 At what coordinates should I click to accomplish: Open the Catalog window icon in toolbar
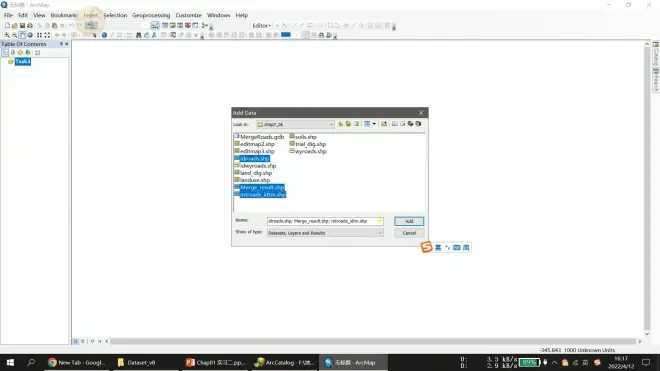[x=173, y=26]
